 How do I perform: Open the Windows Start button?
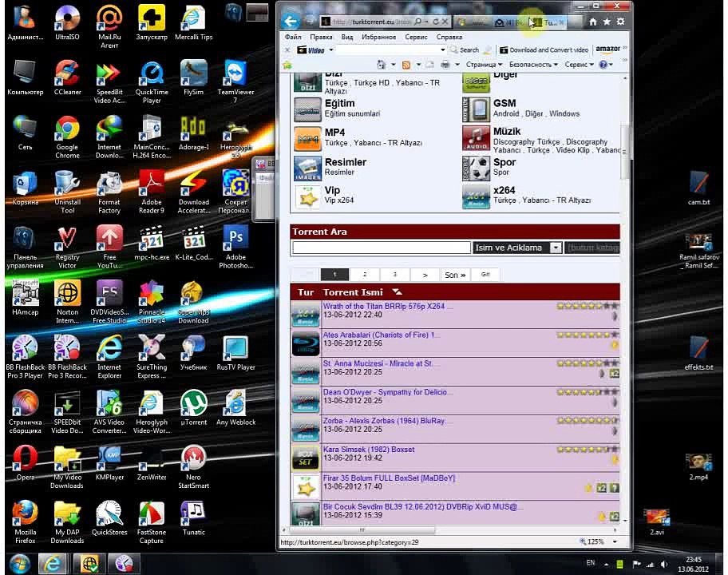[x=19, y=564]
